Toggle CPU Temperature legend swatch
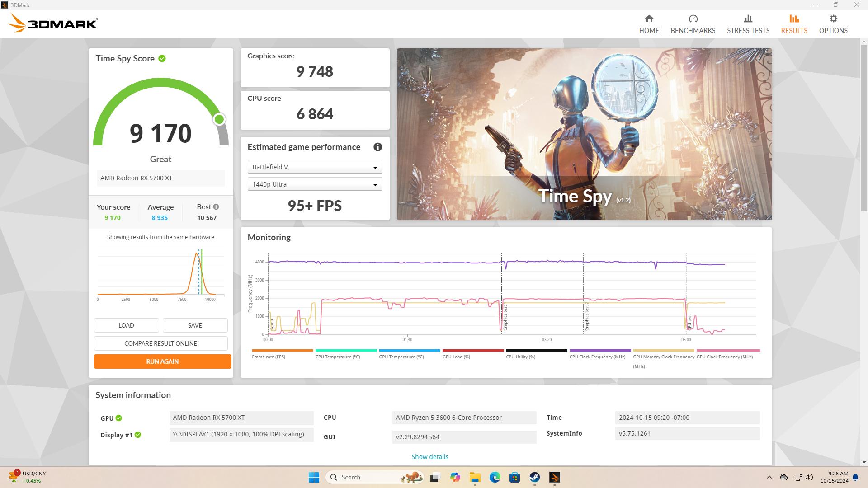The height and width of the screenshot is (488, 868). pos(346,350)
